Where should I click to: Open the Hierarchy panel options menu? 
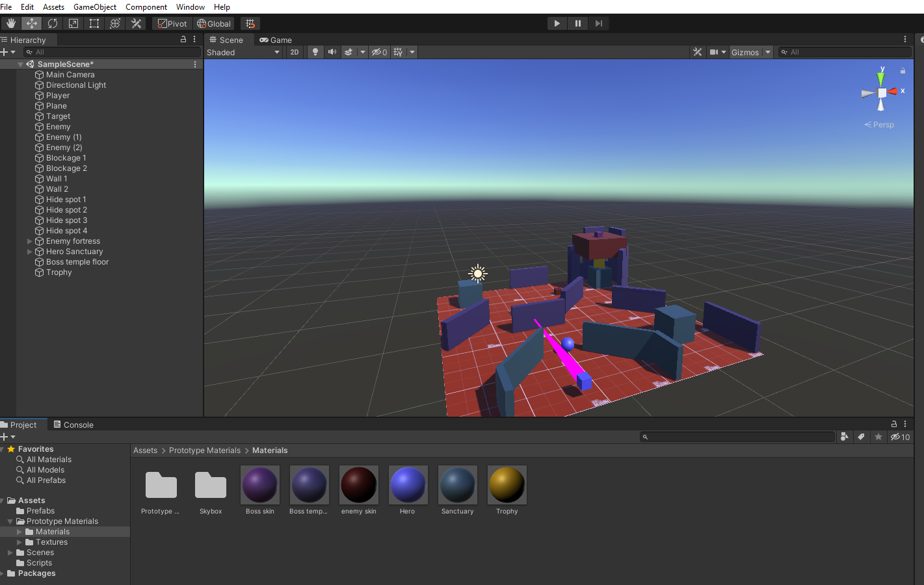[194, 40]
